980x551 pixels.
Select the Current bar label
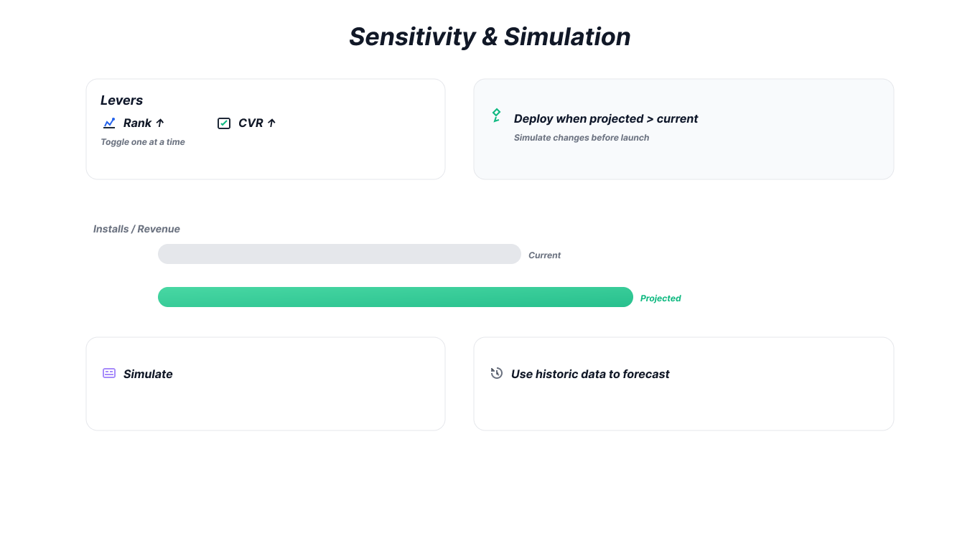point(544,255)
